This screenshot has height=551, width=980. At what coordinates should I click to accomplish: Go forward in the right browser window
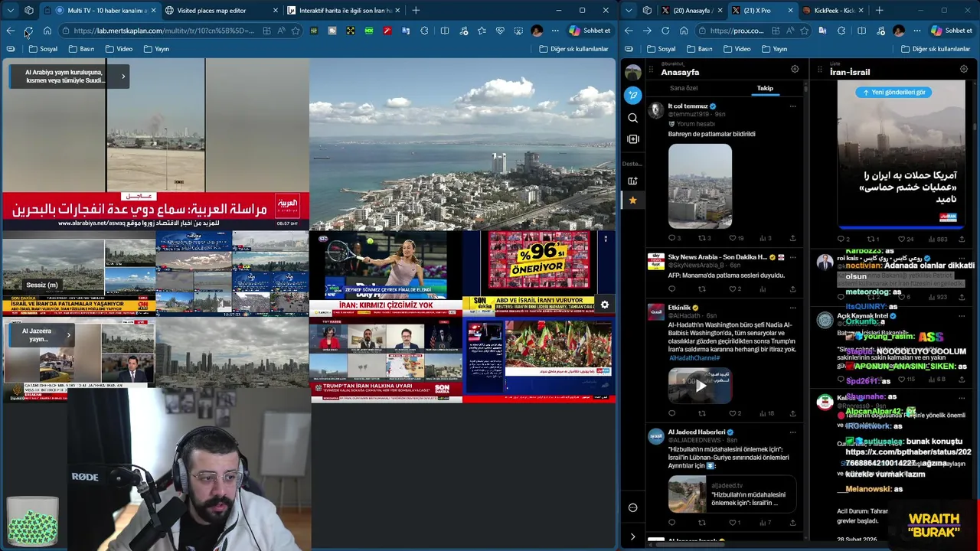pyautogui.click(x=647, y=31)
